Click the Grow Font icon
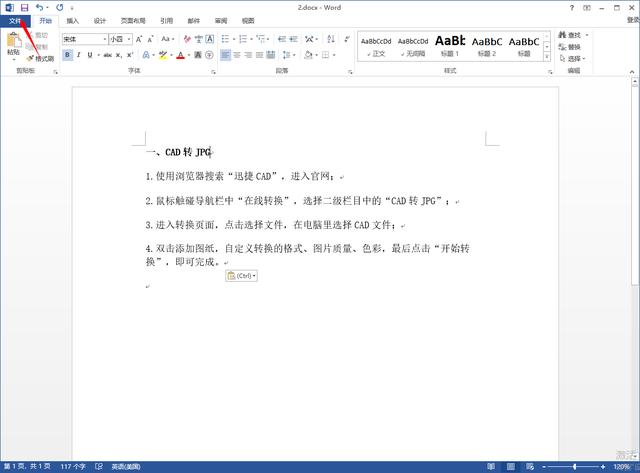Image resolution: width=640 pixels, height=473 pixels. click(139, 39)
